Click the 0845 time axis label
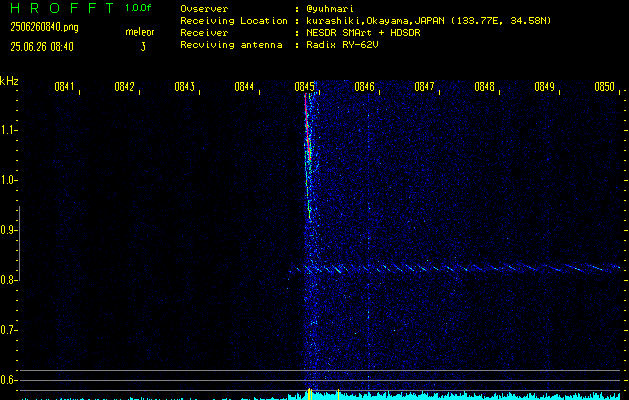Viewport: 629px width, 400px height. pyautogui.click(x=304, y=87)
